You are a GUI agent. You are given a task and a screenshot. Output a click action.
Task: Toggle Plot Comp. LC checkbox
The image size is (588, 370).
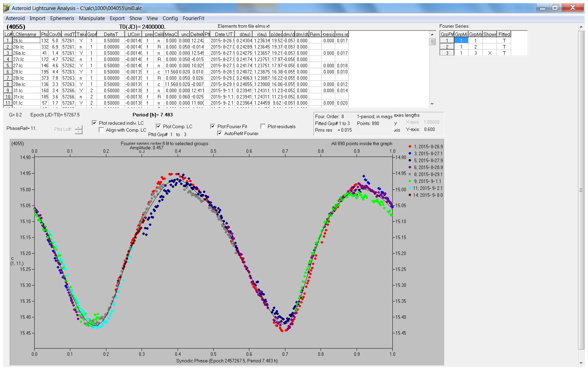pos(158,126)
